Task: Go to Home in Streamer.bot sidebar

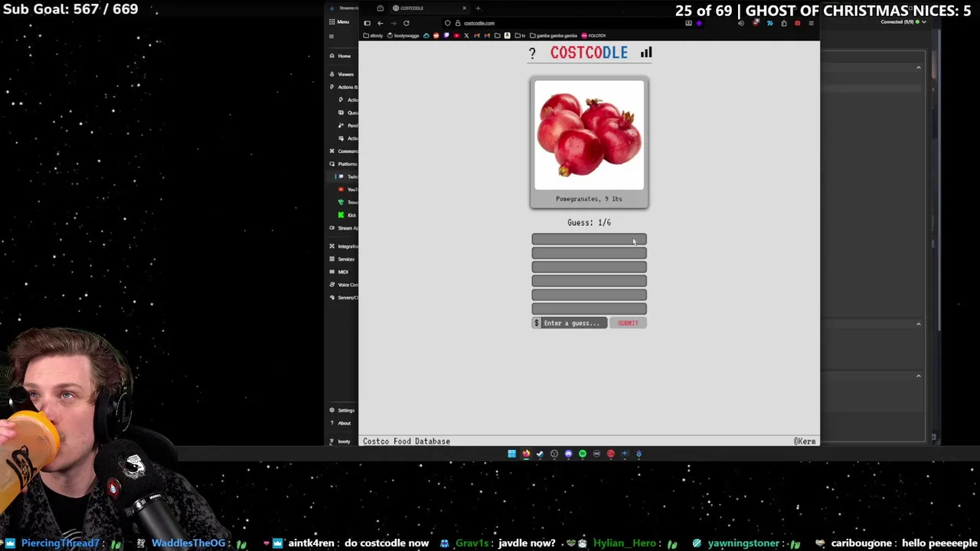Action: (340, 56)
